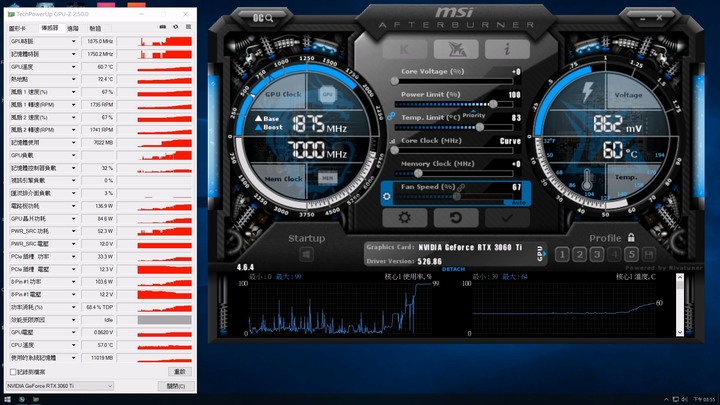Viewport: 720px width, 405px height.
Task: Take a GPU-Z screenshot with camera icon
Action: click(163, 27)
